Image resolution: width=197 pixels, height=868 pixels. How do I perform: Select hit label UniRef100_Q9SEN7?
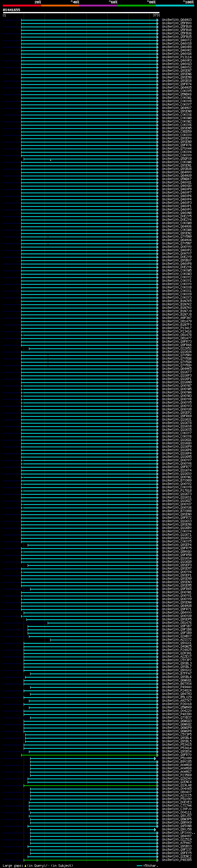[177, 71]
